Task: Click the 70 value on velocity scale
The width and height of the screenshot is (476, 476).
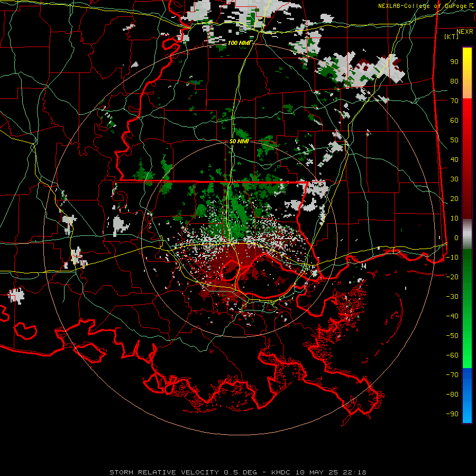Action: point(454,101)
